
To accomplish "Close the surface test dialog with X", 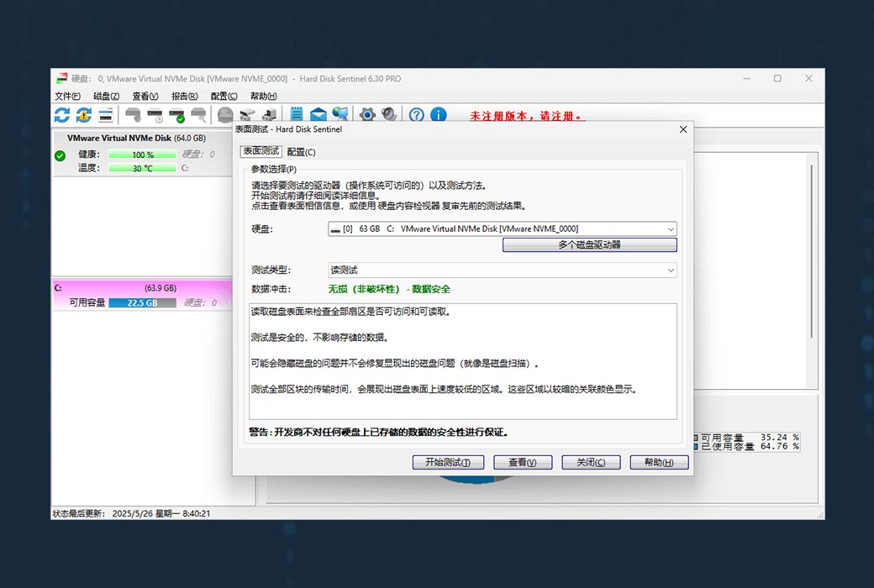I will point(683,129).
